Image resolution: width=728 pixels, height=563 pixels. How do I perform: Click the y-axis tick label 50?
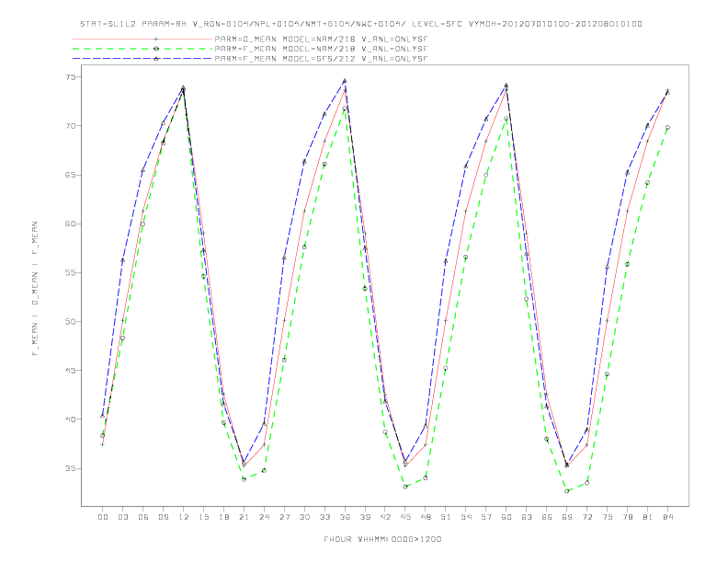(x=70, y=321)
